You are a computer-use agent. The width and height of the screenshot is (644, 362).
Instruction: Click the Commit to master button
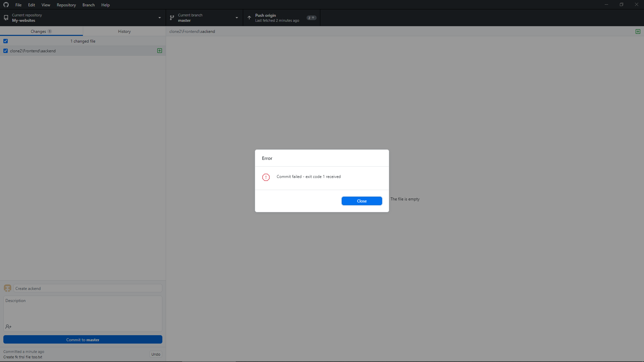[x=83, y=340]
